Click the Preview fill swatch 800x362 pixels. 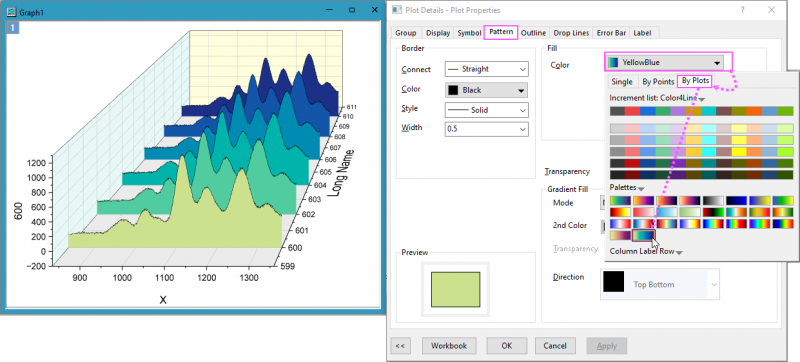[456, 290]
